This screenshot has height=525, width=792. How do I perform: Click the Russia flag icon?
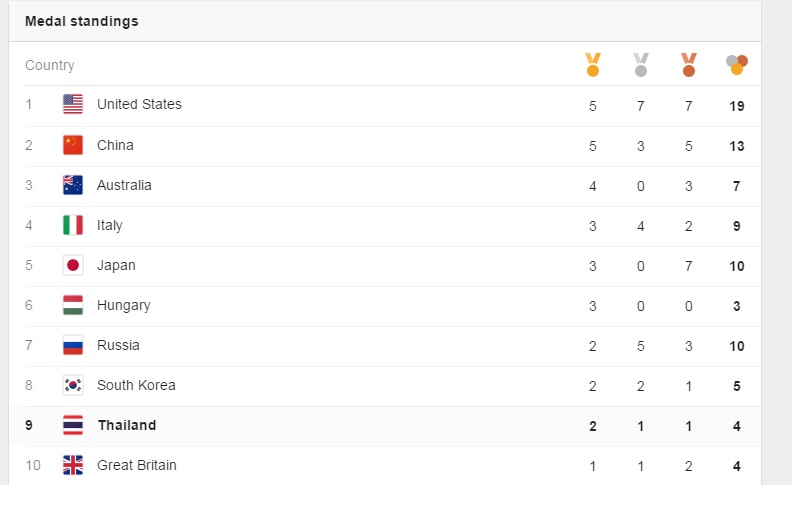[x=73, y=345]
